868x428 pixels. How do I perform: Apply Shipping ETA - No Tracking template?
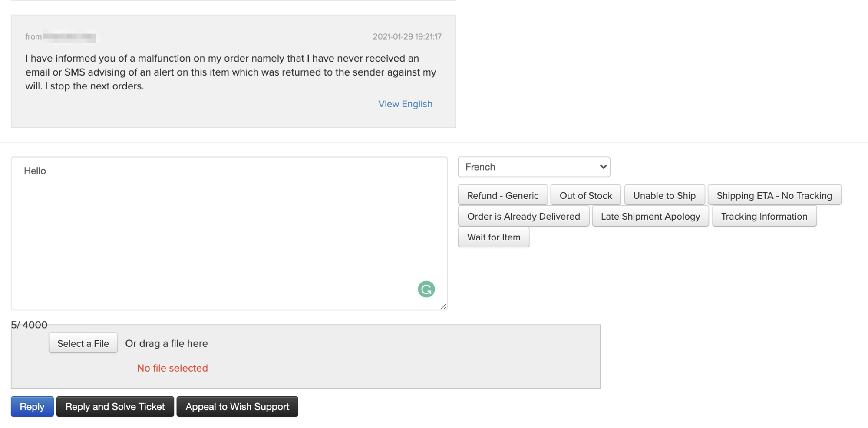point(774,195)
